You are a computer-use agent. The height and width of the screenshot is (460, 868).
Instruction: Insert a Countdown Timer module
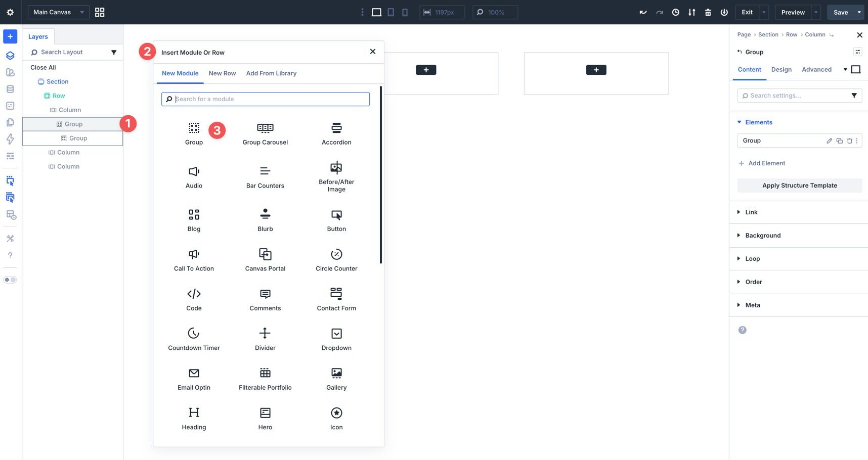(193, 339)
